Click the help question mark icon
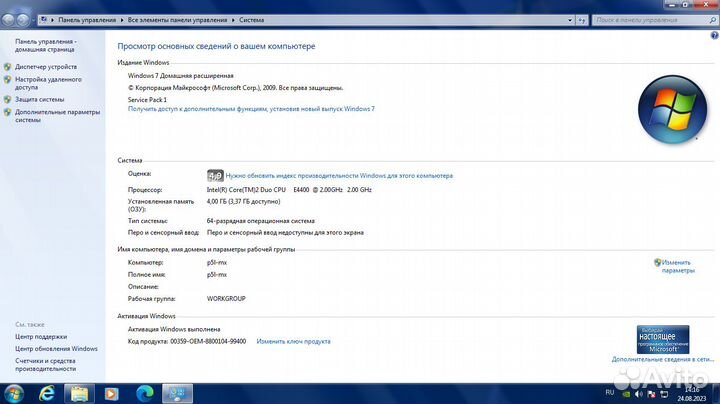Viewport: 720px width, 404px height. [x=714, y=35]
